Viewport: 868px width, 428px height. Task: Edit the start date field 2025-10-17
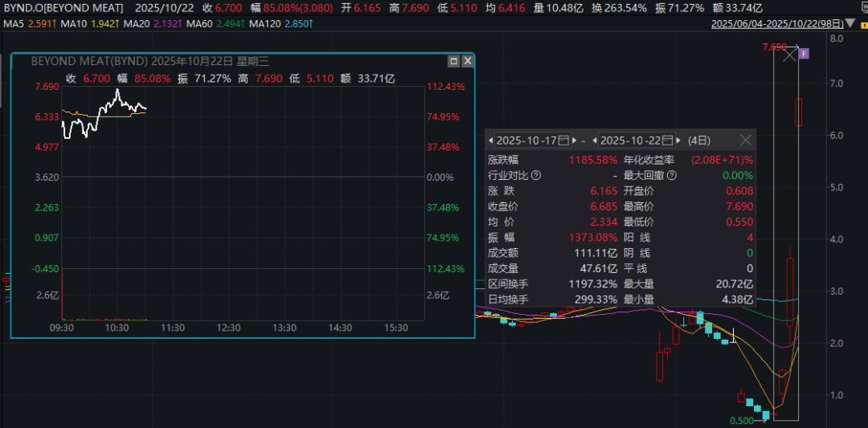tap(526, 140)
